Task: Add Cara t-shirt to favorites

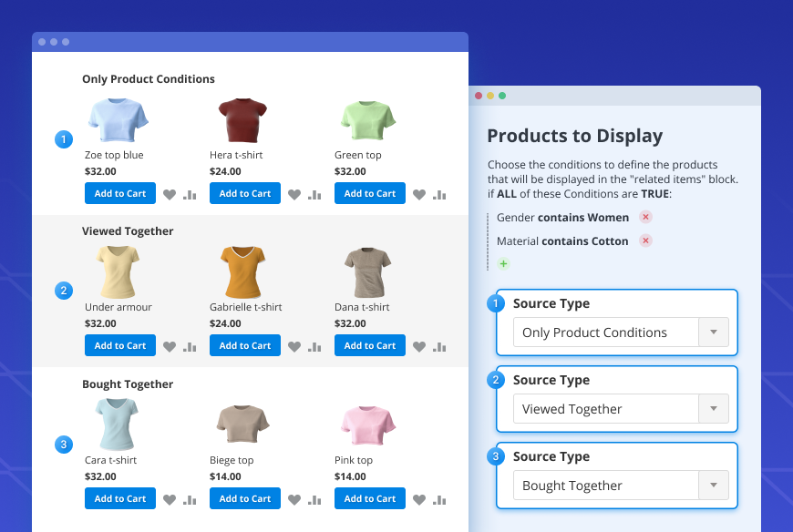Action: pyautogui.click(x=170, y=498)
